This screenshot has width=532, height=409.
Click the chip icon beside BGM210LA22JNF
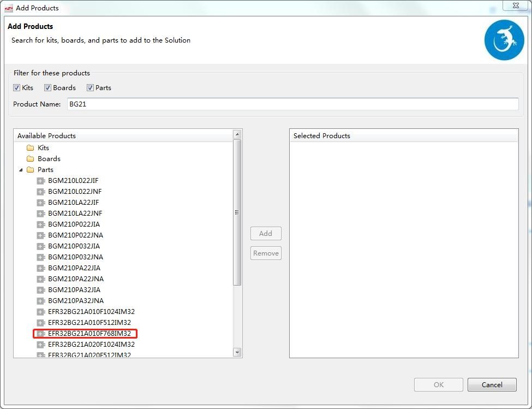click(x=41, y=213)
